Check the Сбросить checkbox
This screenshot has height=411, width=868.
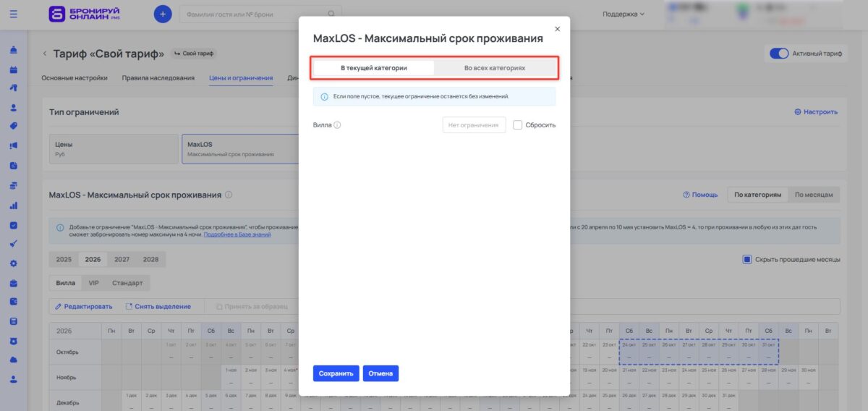(518, 124)
